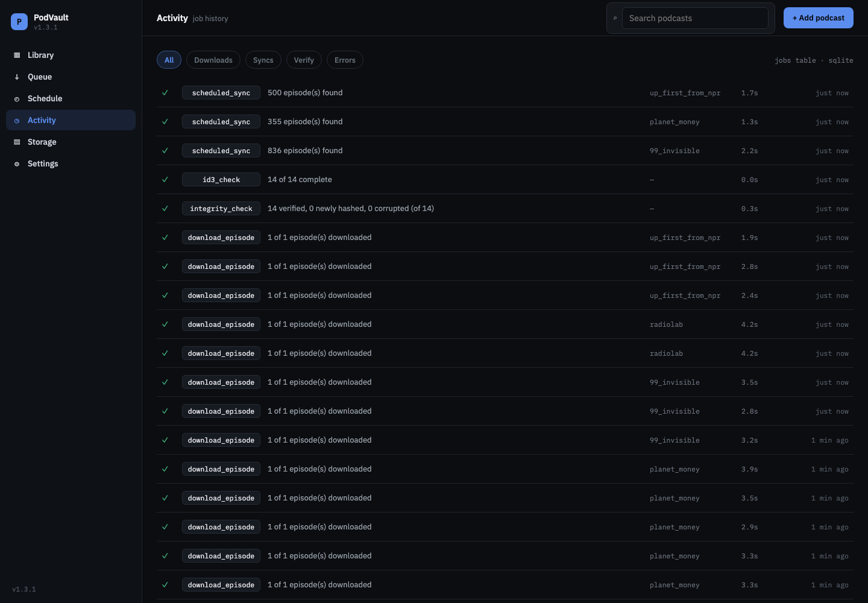This screenshot has height=603, width=868.
Task: Click the 0.3s duration value
Action: coord(749,209)
